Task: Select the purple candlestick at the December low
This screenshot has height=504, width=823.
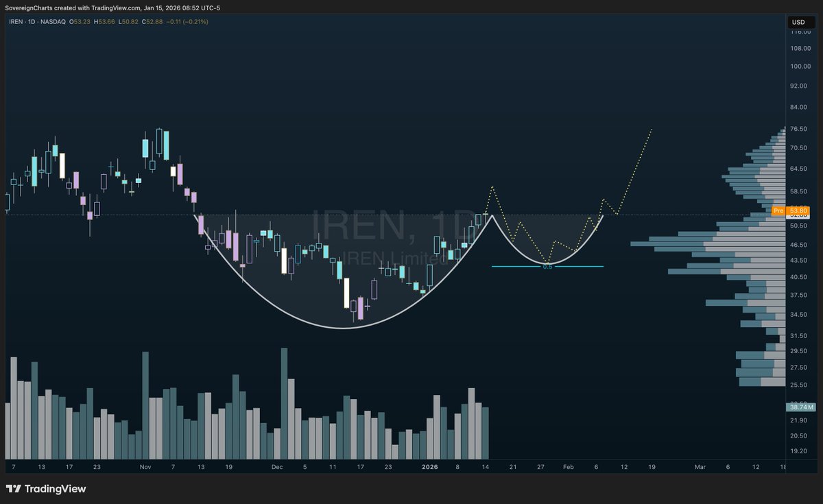Action: click(359, 305)
